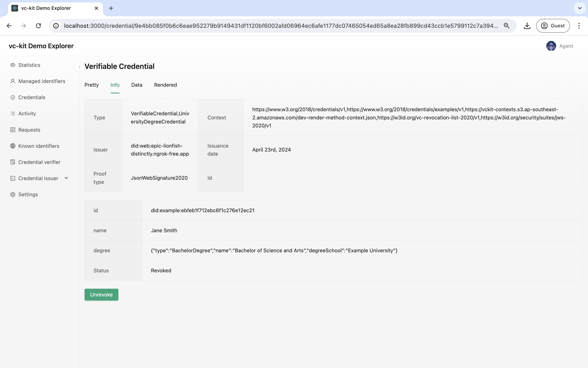588x368 pixels.
Task: Collapse the sidebar with the chevron handle
Action: pyautogui.click(x=79, y=67)
